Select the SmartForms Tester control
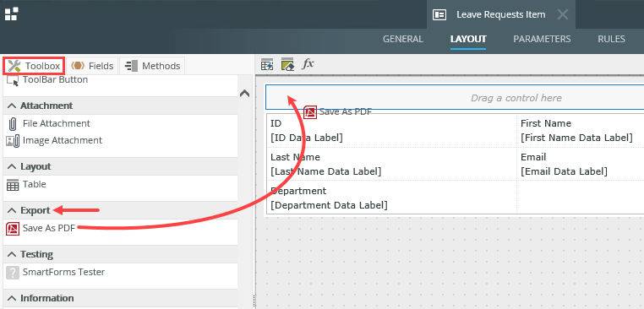Image resolution: width=644 pixels, height=309 pixels. (56, 272)
